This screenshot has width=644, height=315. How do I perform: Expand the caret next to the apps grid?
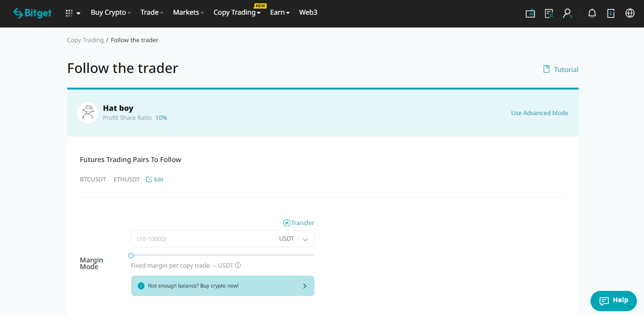point(78,13)
